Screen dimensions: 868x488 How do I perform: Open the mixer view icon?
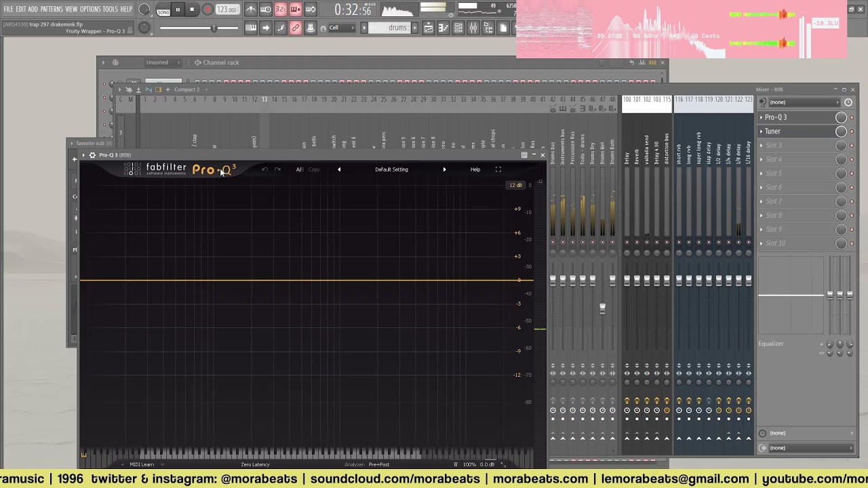(x=473, y=28)
